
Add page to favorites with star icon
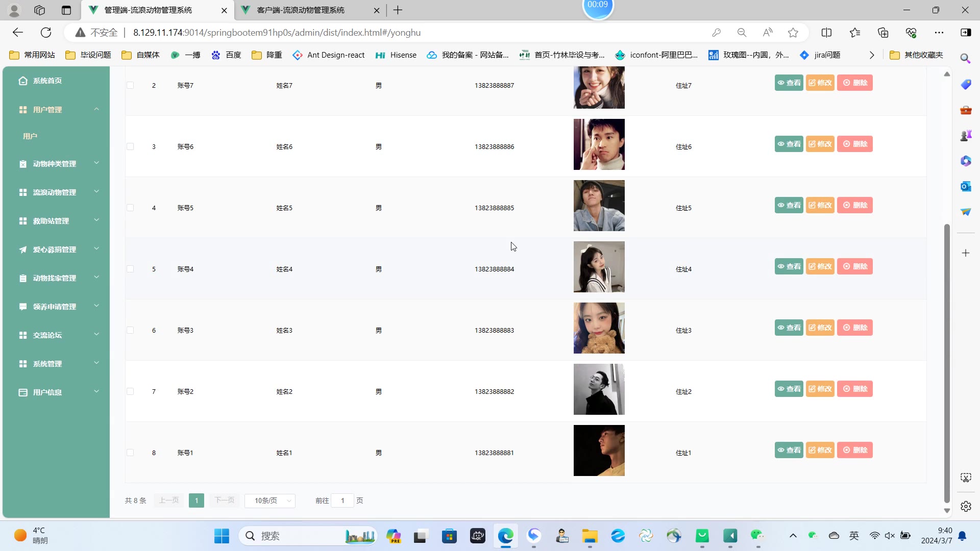[793, 33]
